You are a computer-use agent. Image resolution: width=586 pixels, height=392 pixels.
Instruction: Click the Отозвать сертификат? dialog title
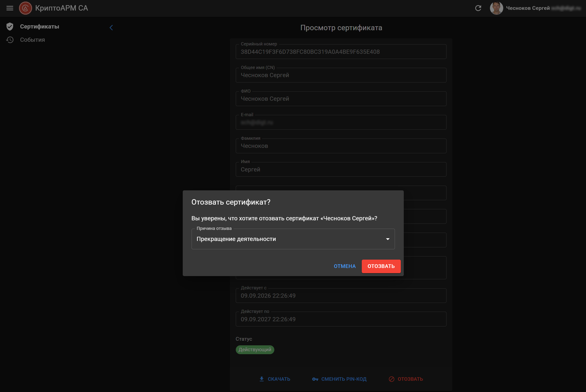pyautogui.click(x=231, y=202)
